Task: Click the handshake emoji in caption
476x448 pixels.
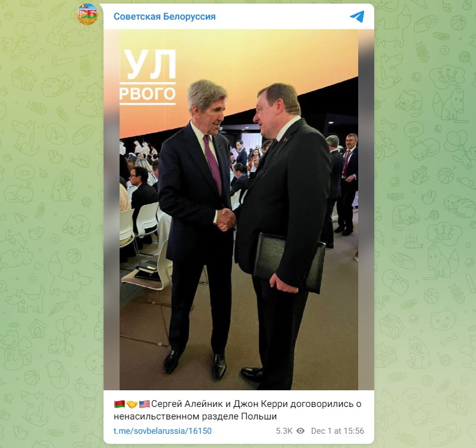Action: pyautogui.click(x=131, y=404)
